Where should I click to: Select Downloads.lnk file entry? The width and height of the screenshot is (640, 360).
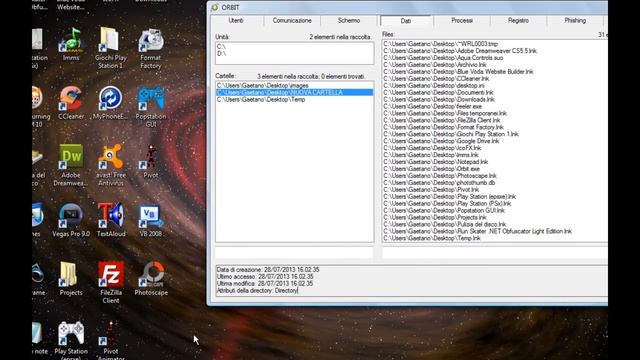coord(439,99)
